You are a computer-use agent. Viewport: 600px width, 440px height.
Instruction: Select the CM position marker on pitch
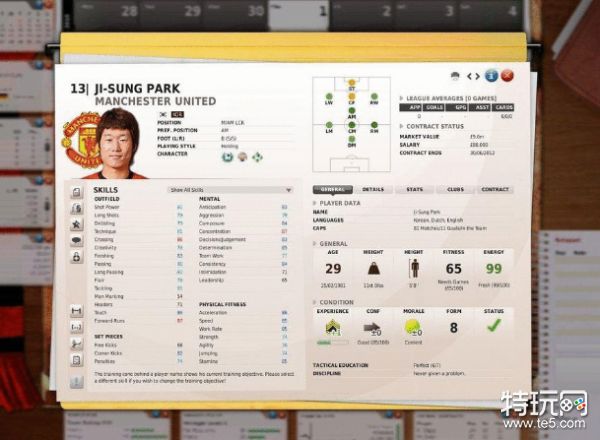(352, 127)
